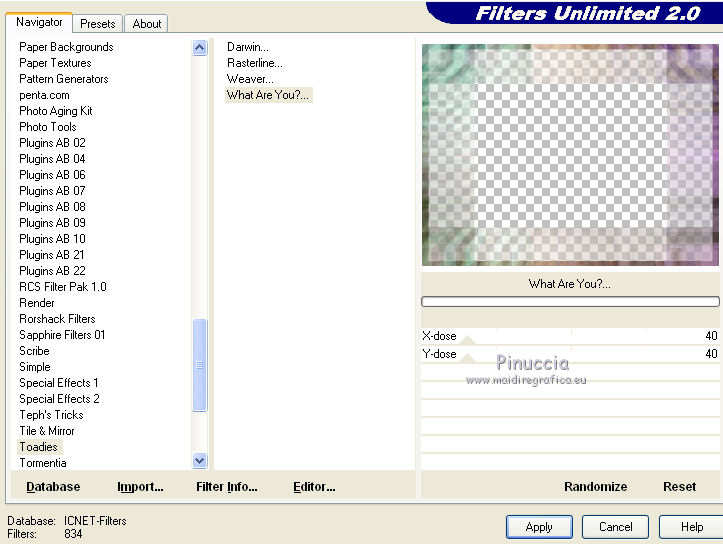Select Plugins AB 09 category
This screenshot has width=723, height=544.
52,223
